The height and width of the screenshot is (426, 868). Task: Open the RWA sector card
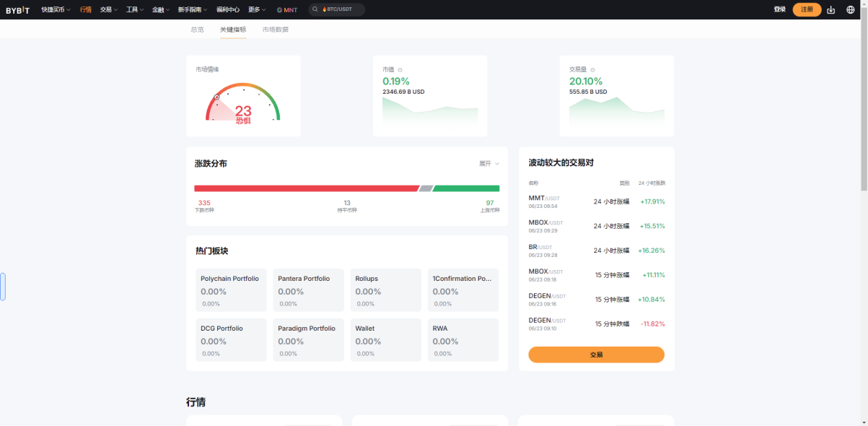pyautogui.click(x=463, y=340)
